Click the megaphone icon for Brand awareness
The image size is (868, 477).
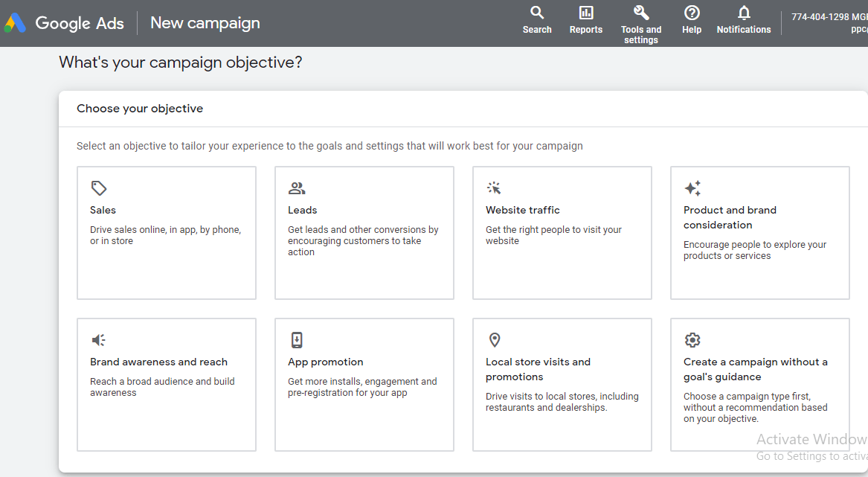pyautogui.click(x=99, y=339)
